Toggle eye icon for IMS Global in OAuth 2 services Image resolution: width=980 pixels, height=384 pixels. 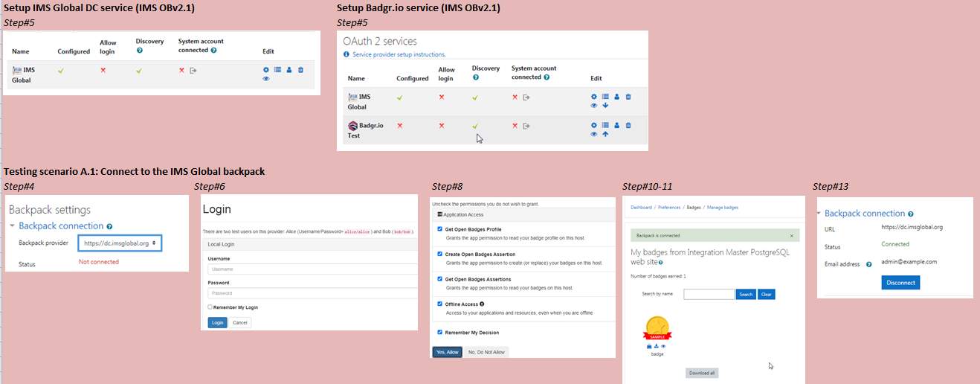[594, 105]
